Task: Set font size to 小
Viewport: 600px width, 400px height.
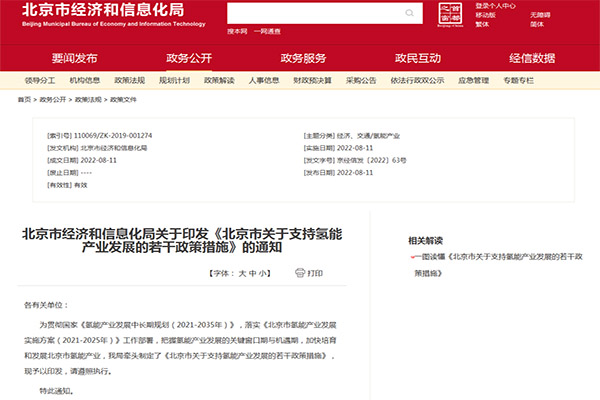Action: coord(263,273)
